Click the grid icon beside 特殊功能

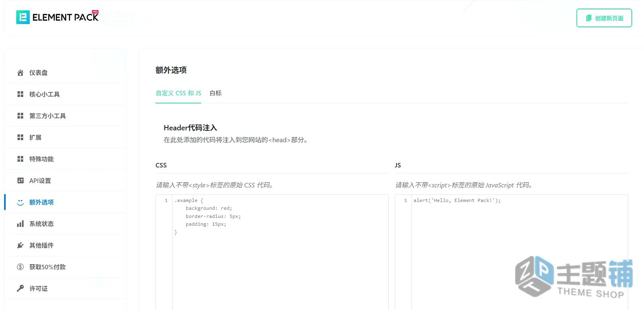click(x=20, y=159)
